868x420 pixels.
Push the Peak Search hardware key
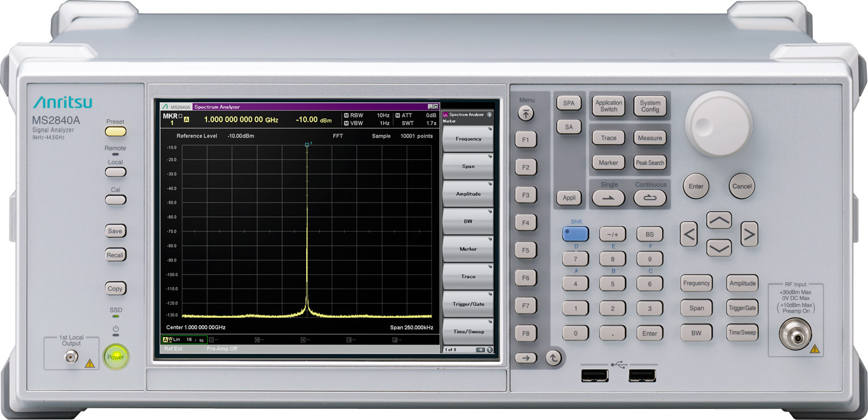(x=650, y=162)
